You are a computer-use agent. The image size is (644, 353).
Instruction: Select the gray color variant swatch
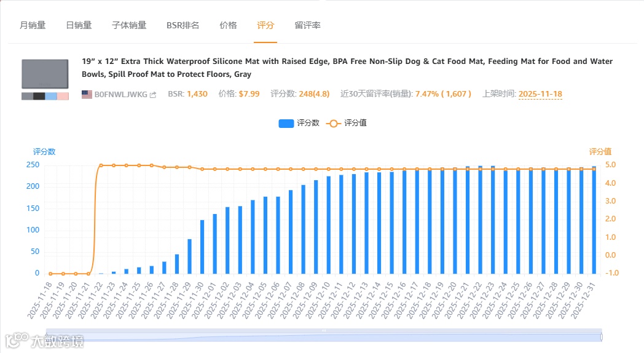27,96
